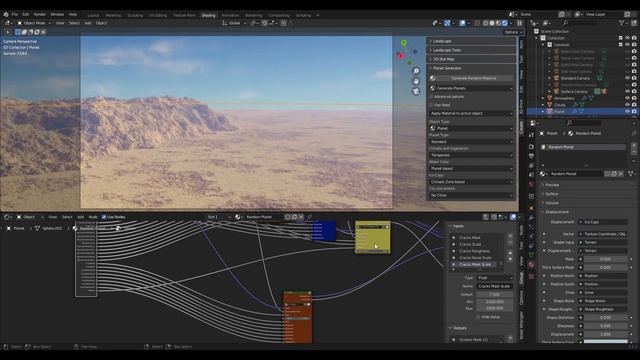The image size is (640, 360).
Task: Open the City placement No Cities dropdown
Action: [471, 196]
